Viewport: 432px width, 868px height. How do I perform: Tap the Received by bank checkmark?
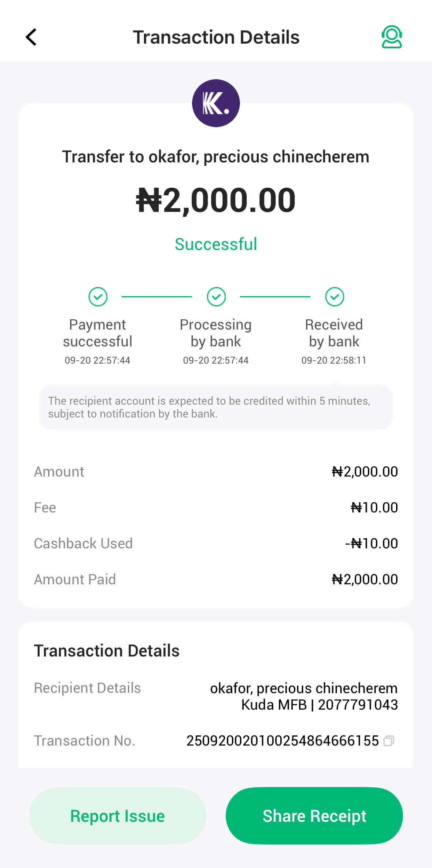(x=335, y=297)
